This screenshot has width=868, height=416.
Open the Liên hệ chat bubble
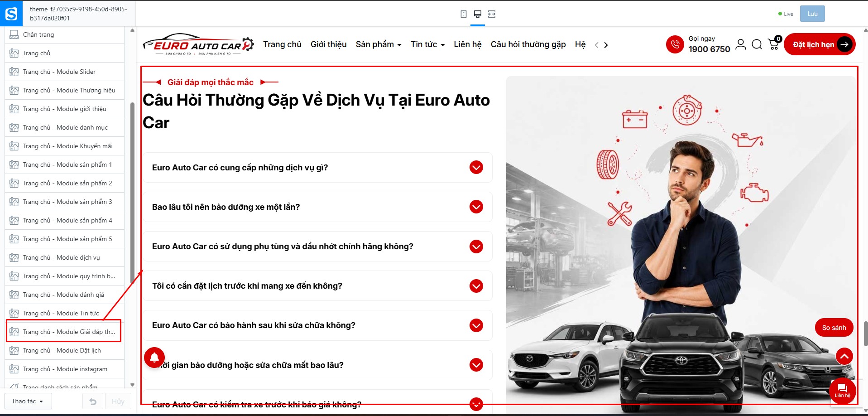(842, 391)
